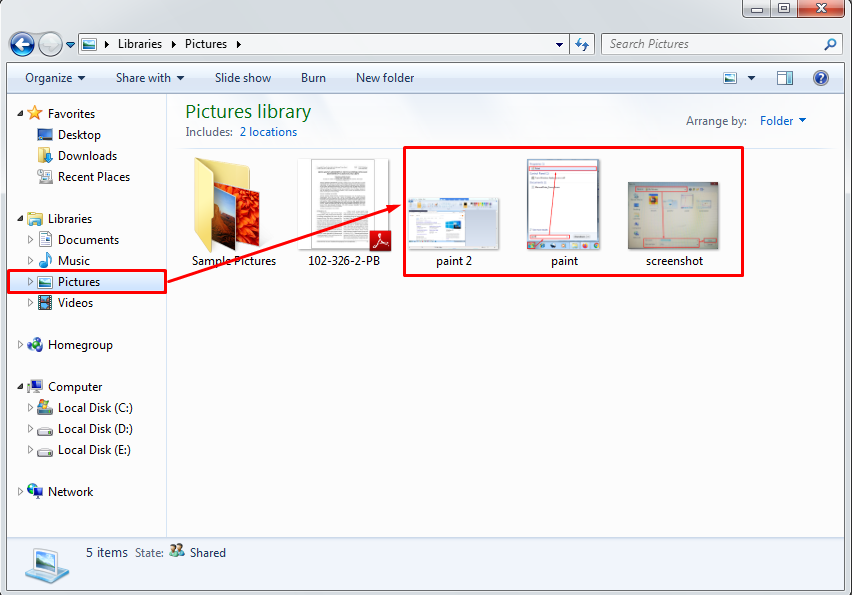Click the Back navigation arrow
This screenshot has height=595, width=852.
[x=22, y=44]
